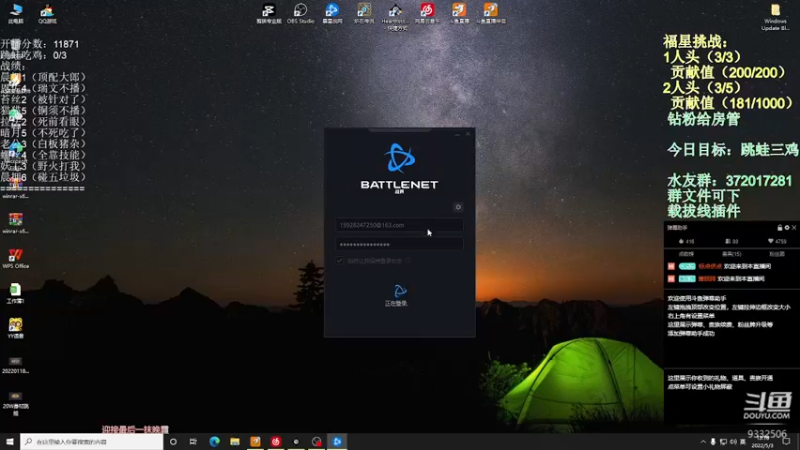Open the blue Battle.net desktop shortcut at top
Viewport: 800px width, 450px height.
(x=332, y=13)
